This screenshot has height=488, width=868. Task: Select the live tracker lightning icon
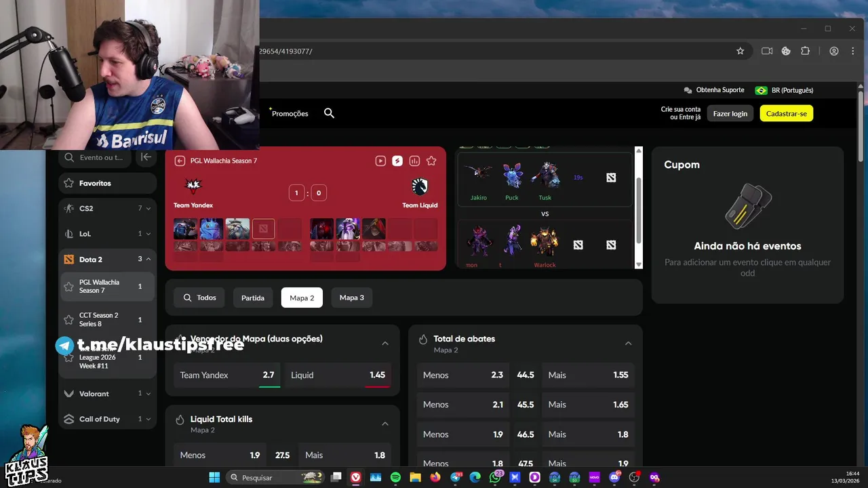(397, 161)
